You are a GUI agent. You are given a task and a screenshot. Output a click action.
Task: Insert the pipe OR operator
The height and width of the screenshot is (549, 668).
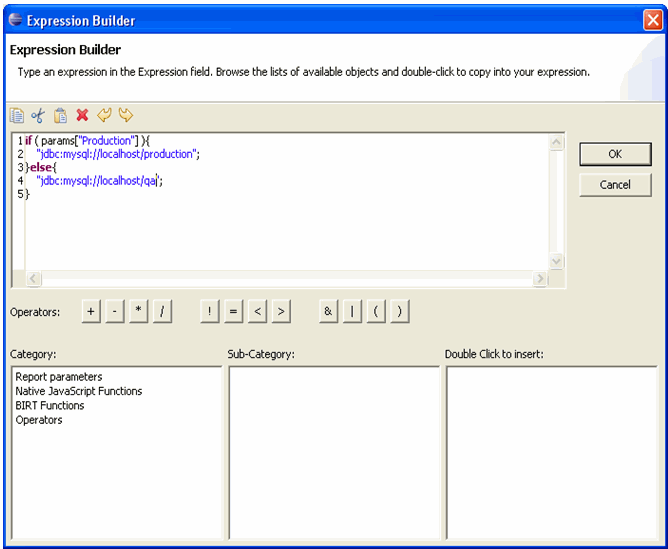(x=352, y=311)
